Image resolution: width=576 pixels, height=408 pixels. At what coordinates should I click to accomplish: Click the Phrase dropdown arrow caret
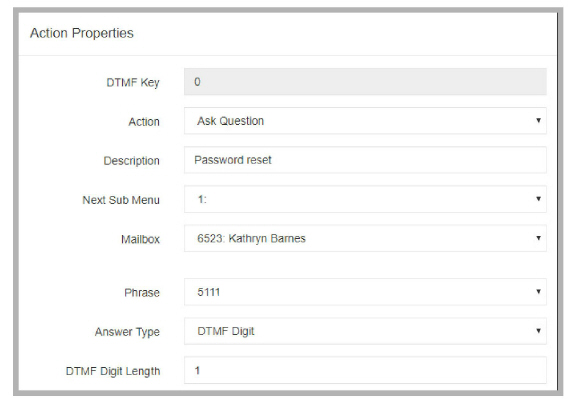pyautogui.click(x=538, y=292)
